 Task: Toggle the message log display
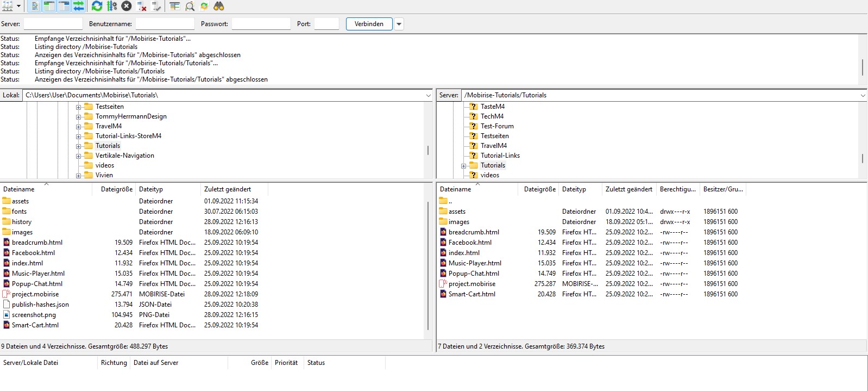[35, 6]
